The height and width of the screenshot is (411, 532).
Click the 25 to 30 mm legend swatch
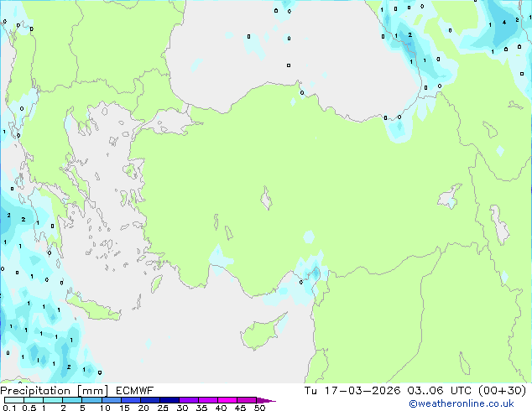(169, 400)
